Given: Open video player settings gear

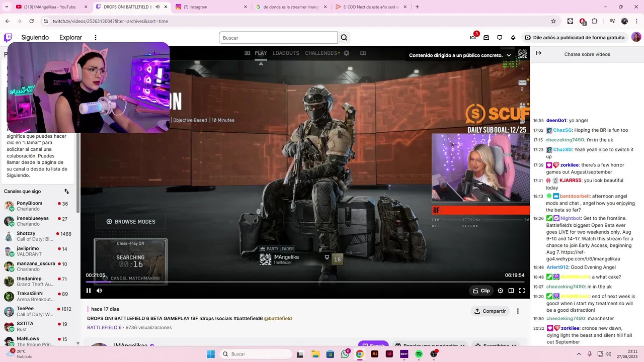Looking at the screenshot, I should pos(500,291).
